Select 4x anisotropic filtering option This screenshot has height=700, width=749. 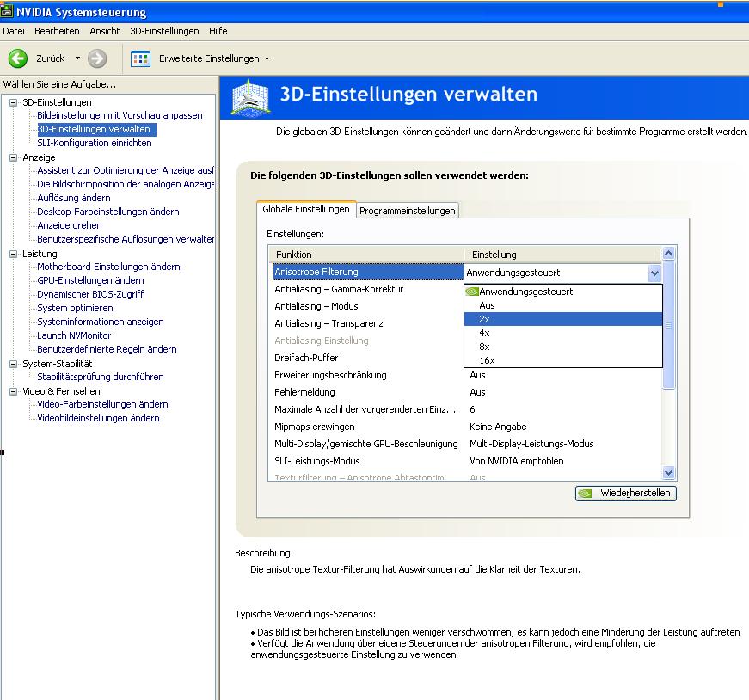[x=563, y=333]
